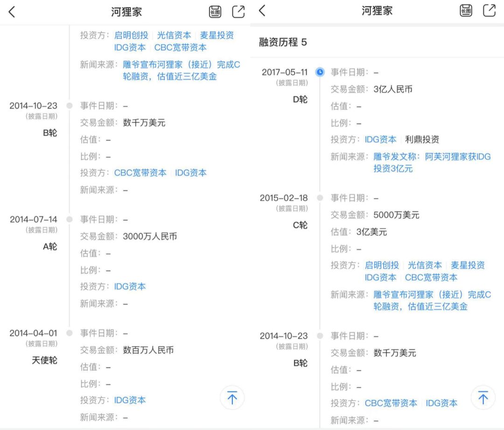
Task: Open IDG资本 link in 天使轮 entry
Action: tap(130, 400)
